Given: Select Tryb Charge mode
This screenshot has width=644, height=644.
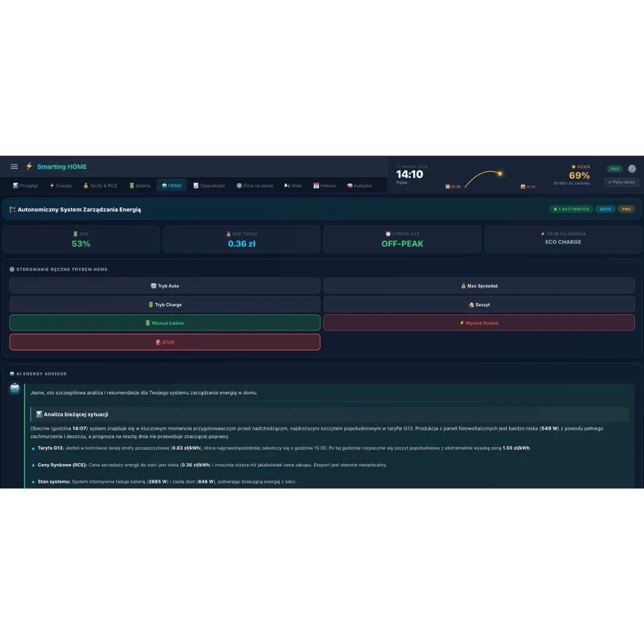Looking at the screenshot, I should tap(165, 305).
